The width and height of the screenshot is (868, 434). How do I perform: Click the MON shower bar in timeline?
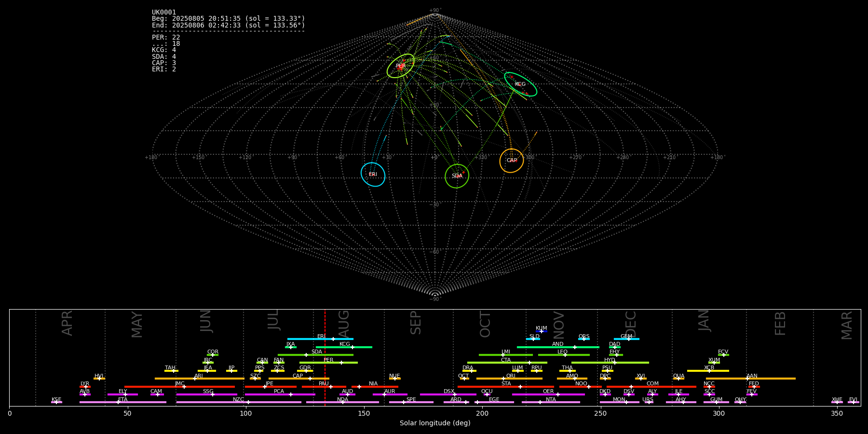click(x=619, y=402)
